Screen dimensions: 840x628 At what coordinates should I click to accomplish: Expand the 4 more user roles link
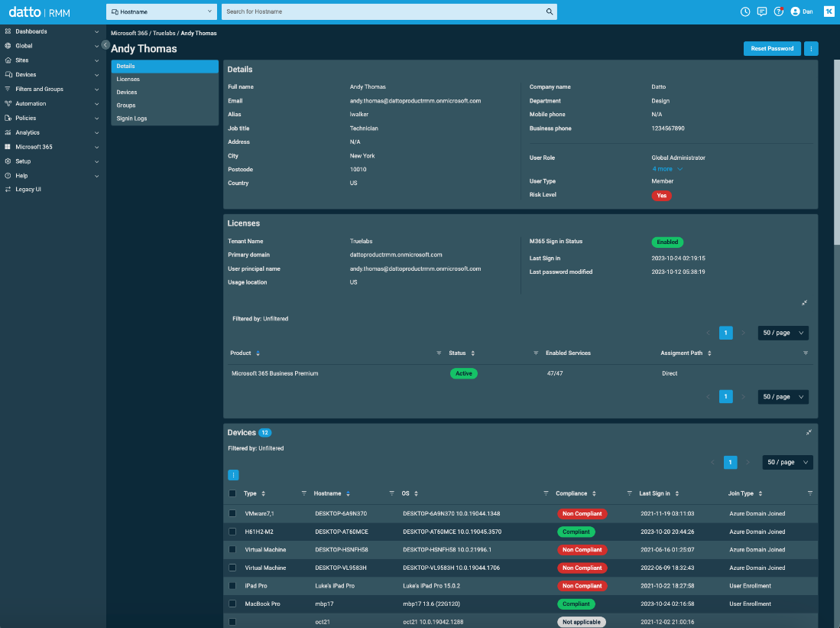tap(667, 169)
